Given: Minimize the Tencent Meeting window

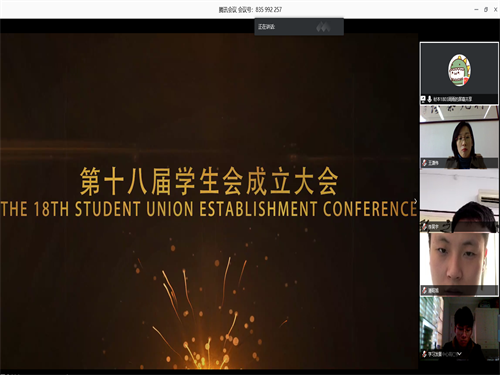Looking at the screenshot, I should 476,10.
